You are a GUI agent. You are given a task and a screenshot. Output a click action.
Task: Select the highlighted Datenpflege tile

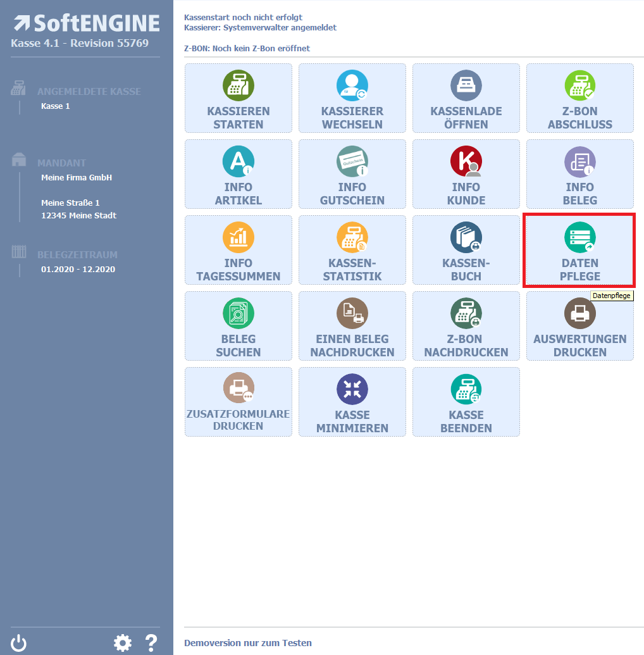click(x=579, y=250)
